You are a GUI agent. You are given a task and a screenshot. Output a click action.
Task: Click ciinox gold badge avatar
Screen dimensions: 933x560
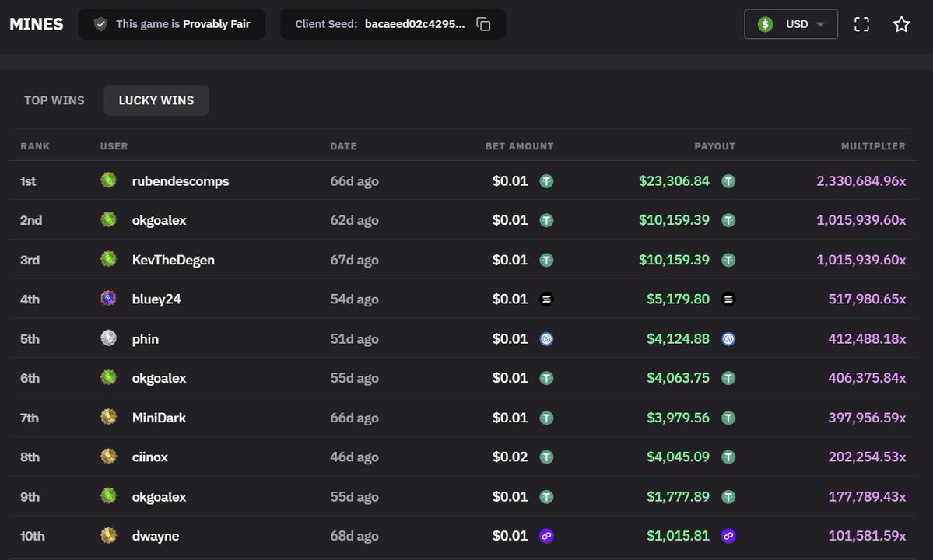coord(108,457)
